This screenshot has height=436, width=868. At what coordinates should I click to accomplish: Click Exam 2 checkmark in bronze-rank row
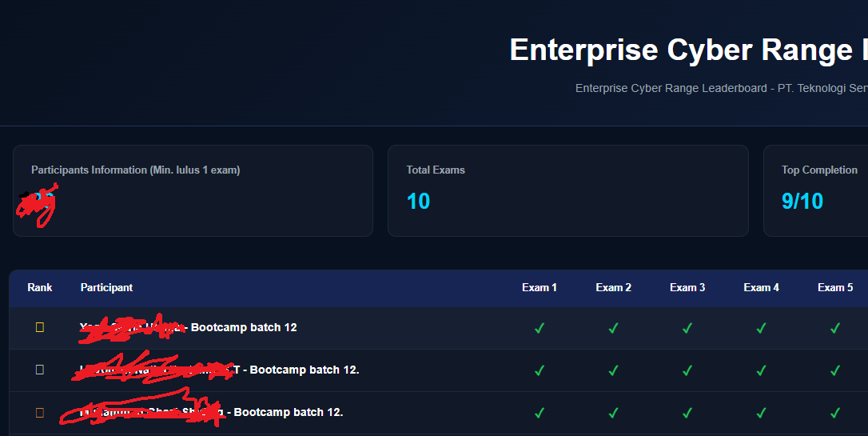tap(613, 413)
